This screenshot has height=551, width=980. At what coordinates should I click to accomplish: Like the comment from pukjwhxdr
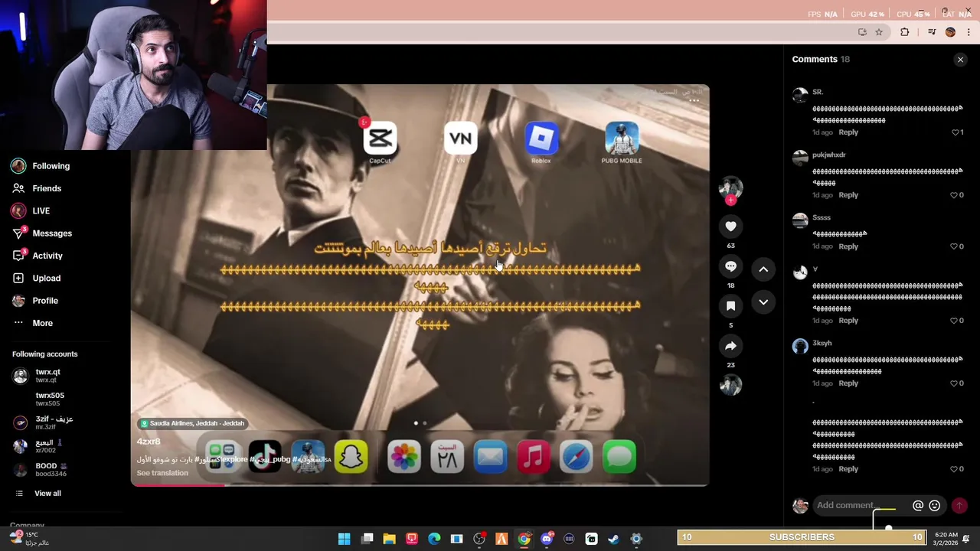click(x=955, y=195)
